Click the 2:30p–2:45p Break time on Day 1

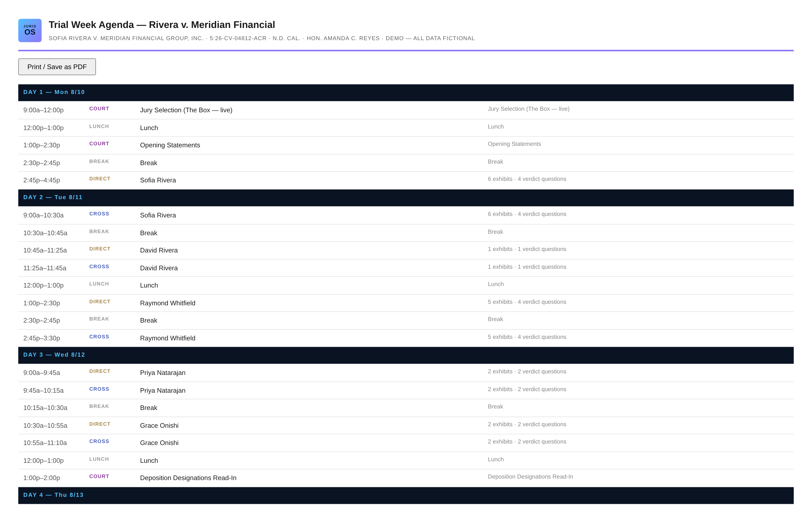(42, 163)
